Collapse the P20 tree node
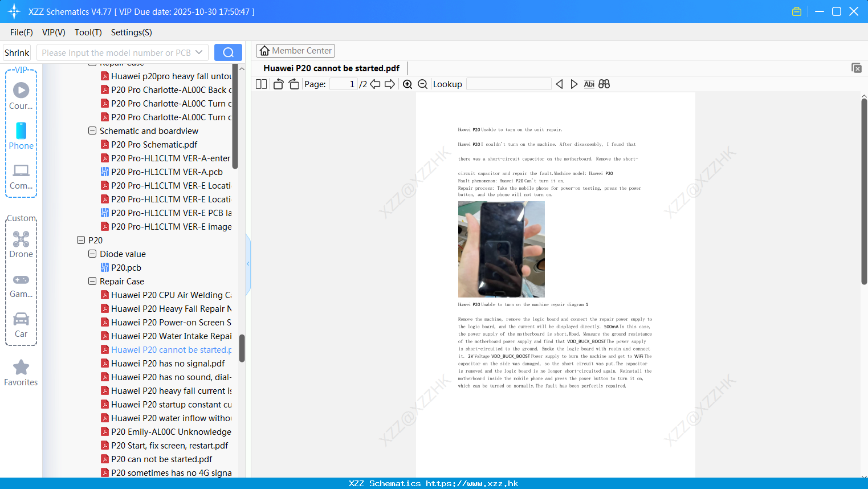This screenshot has width=868, height=489. [81, 240]
